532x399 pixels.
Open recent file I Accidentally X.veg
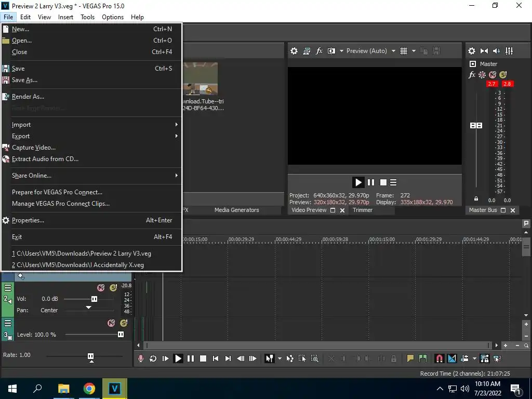(91, 265)
